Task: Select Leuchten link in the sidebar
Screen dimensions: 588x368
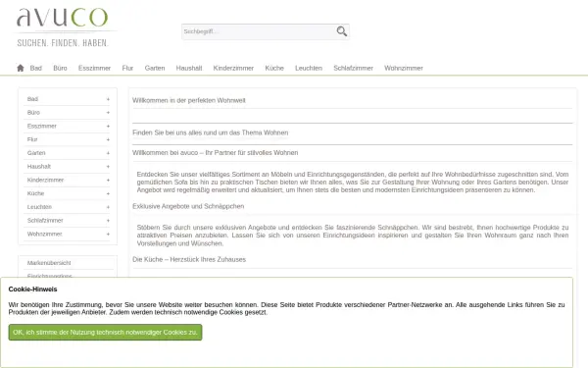Action: (39, 207)
